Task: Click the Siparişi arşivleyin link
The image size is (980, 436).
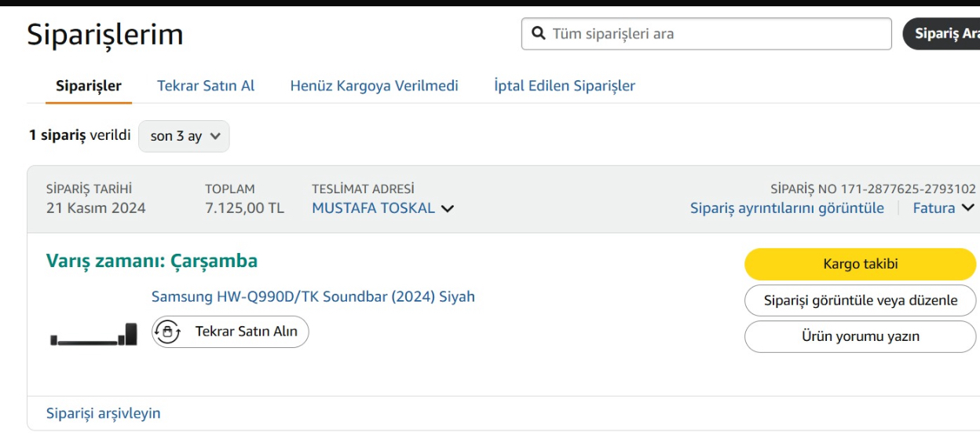Action: click(x=104, y=413)
